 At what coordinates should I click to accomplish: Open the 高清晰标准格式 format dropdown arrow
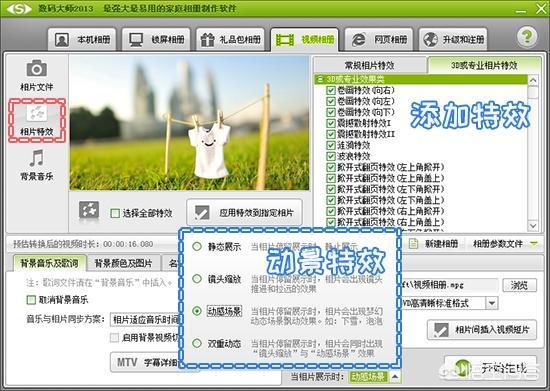click(492, 303)
